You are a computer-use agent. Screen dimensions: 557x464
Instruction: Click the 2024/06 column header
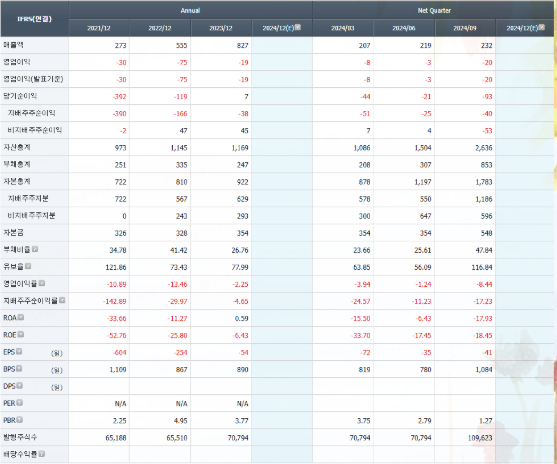pyautogui.click(x=404, y=28)
